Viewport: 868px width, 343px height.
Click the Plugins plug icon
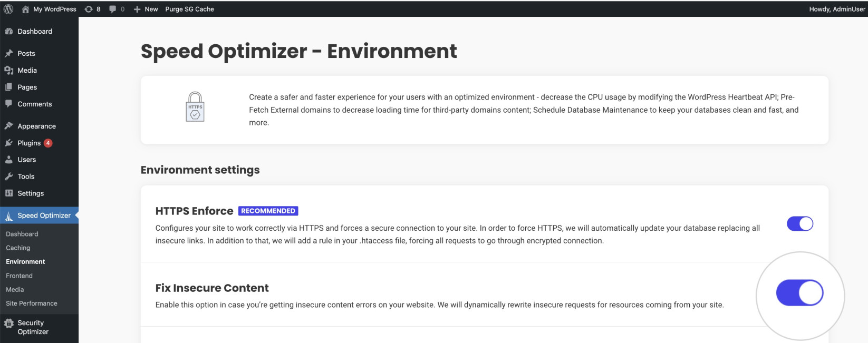point(9,143)
